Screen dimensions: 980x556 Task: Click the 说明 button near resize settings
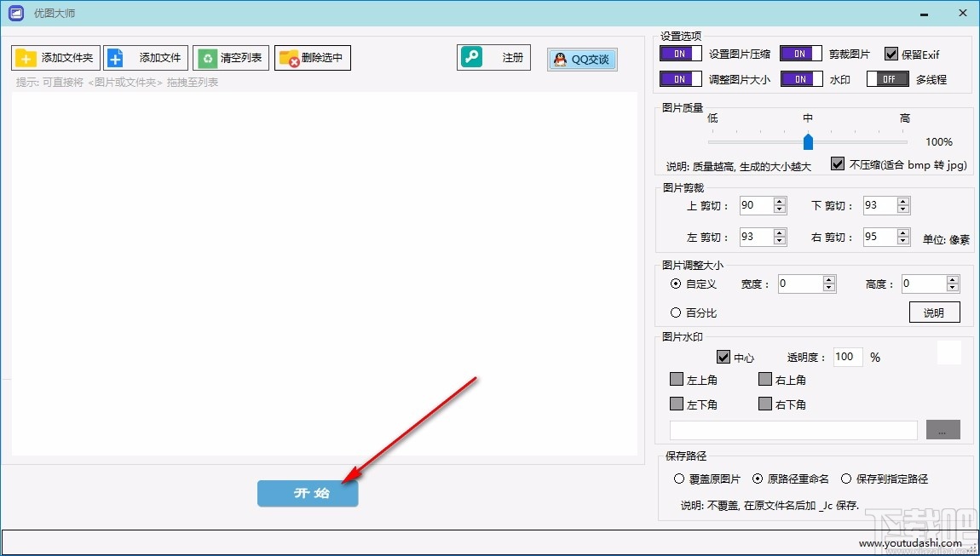[x=935, y=312]
